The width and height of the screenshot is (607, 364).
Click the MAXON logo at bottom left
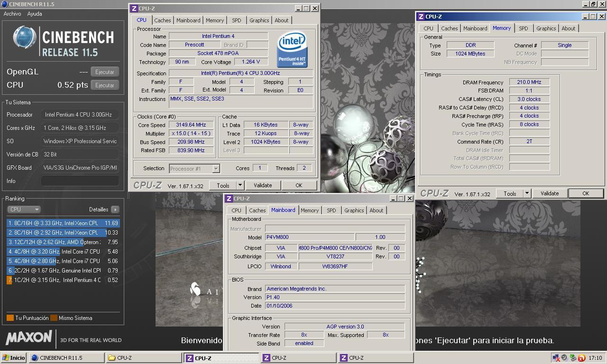coord(28,338)
